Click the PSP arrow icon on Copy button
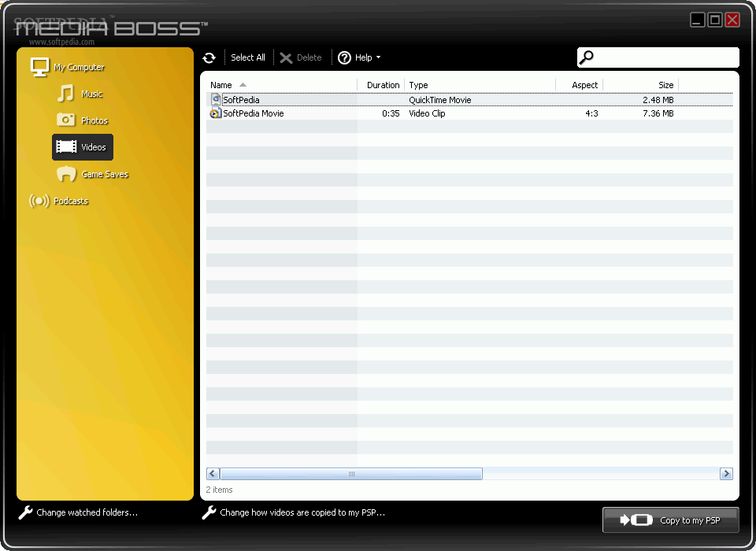The width and height of the screenshot is (756, 551). [636, 520]
